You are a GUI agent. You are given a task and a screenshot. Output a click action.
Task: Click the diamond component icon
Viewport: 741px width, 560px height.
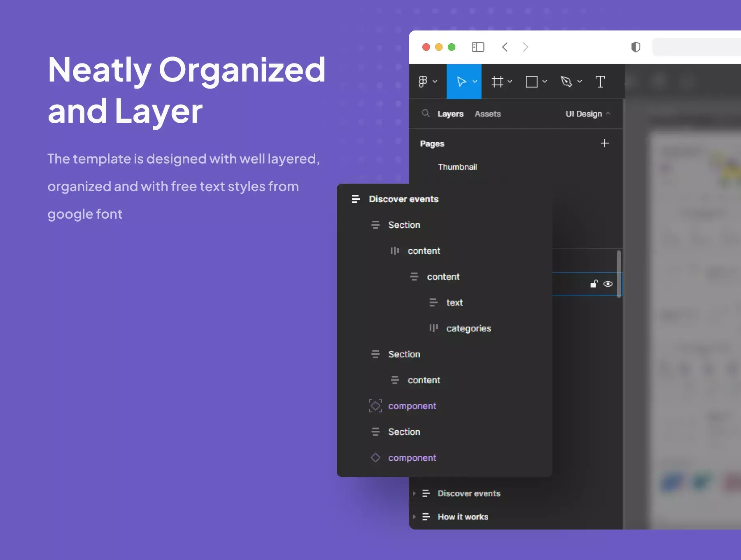[375, 457]
